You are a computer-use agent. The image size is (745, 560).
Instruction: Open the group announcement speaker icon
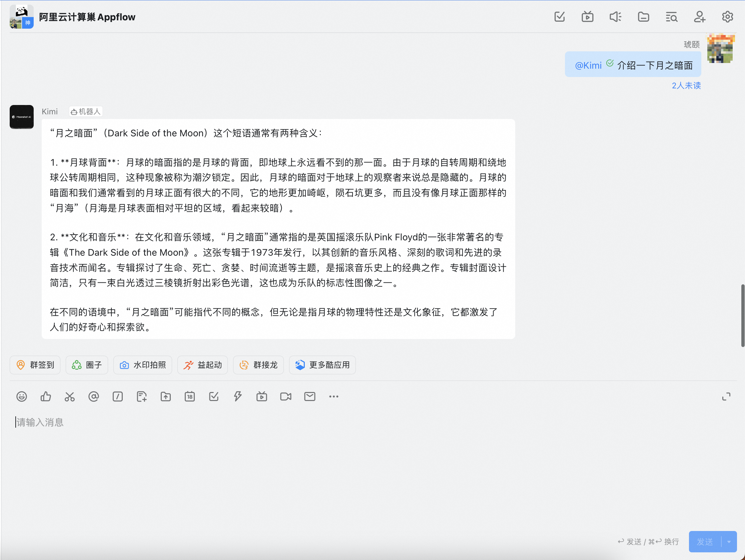click(615, 17)
